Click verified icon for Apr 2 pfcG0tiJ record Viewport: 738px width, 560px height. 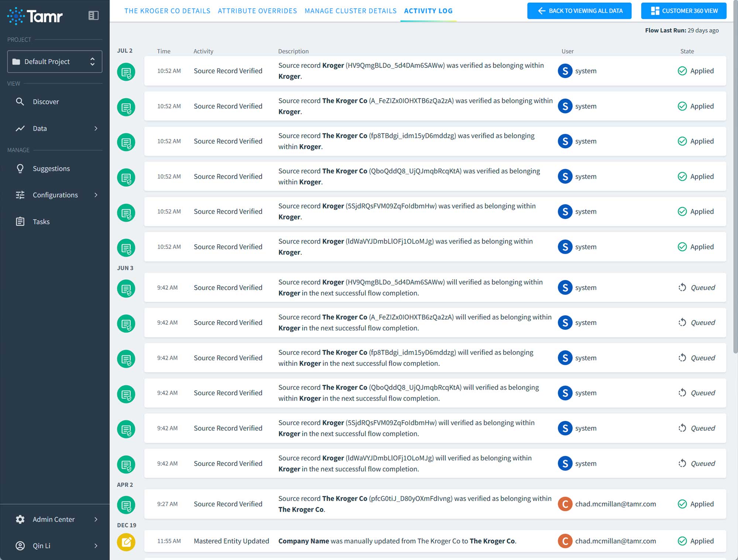click(x=126, y=505)
